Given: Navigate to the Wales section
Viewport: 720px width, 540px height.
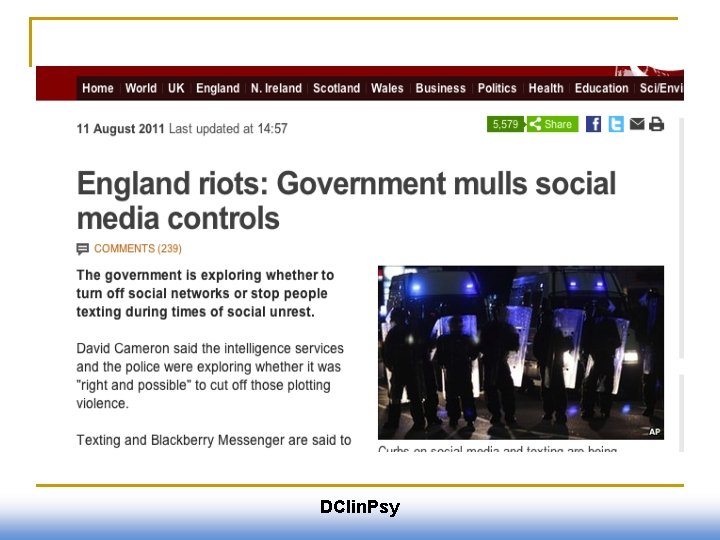Looking at the screenshot, I should point(387,88).
